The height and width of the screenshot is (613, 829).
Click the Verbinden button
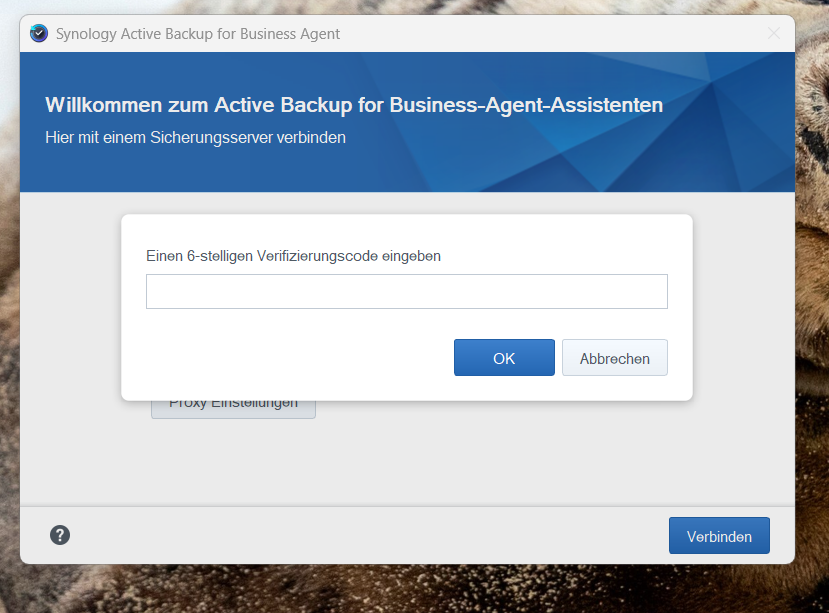[x=719, y=536]
